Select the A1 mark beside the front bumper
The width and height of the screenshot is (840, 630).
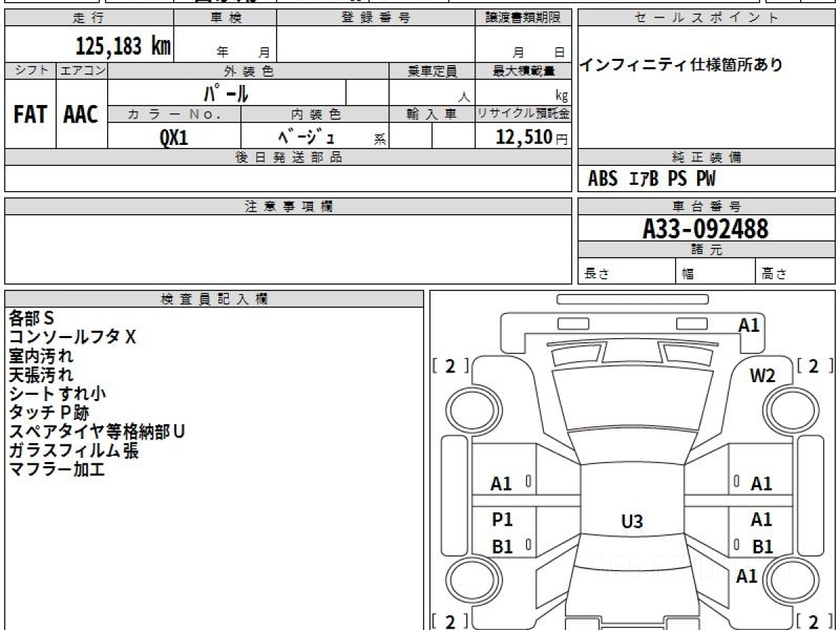(x=749, y=325)
